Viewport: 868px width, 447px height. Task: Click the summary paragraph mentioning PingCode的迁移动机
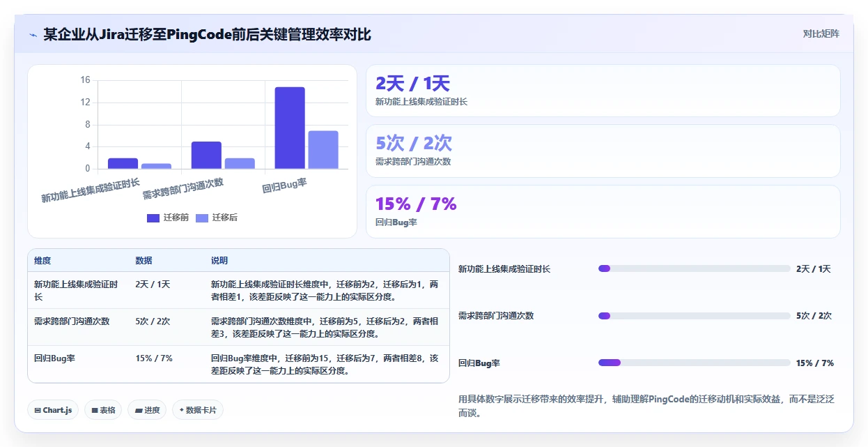tap(646, 406)
